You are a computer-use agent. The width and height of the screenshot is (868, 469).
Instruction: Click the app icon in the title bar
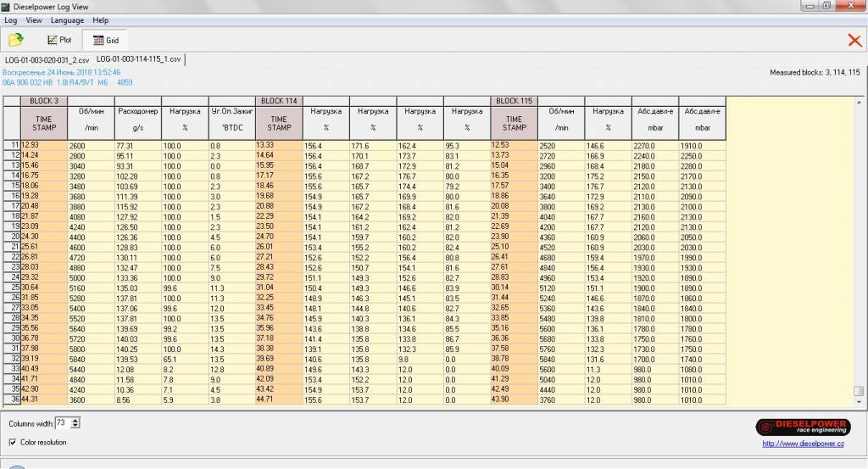[7, 7]
